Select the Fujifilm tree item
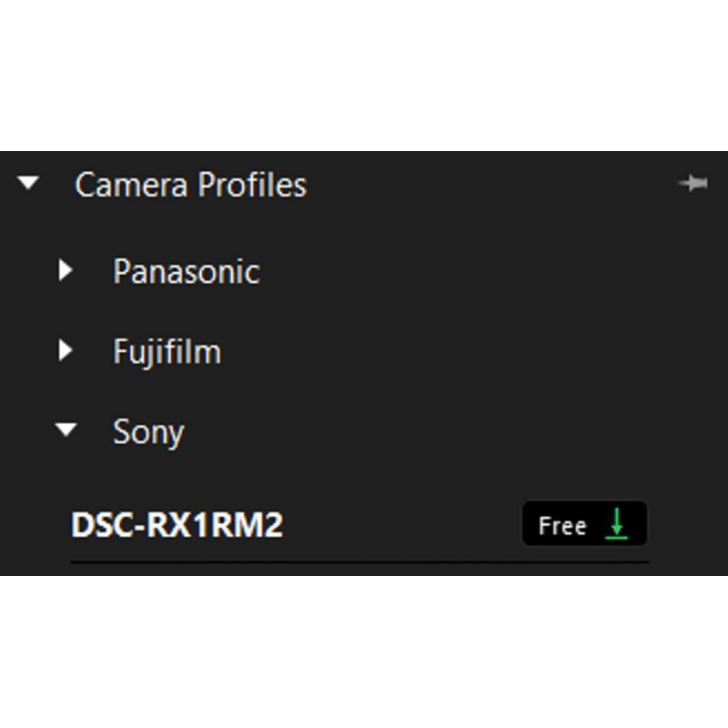This screenshot has height=728, width=728. click(167, 351)
